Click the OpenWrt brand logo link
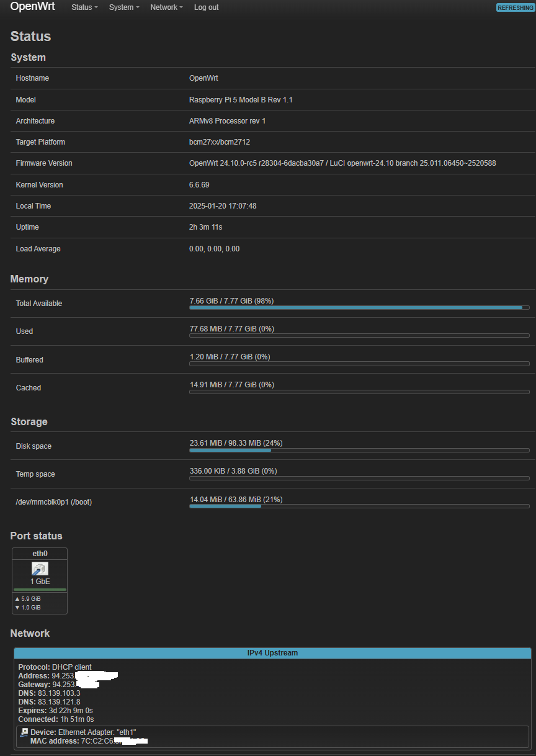 (33, 7)
